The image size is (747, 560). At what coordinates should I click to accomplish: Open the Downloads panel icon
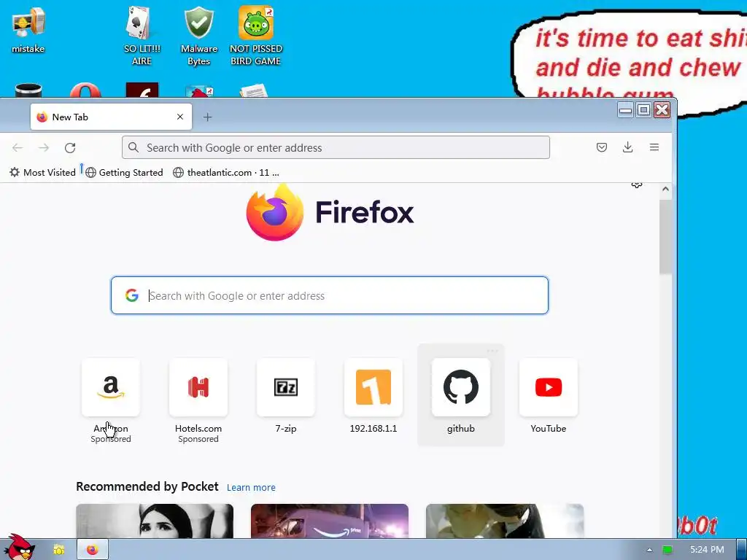(628, 147)
